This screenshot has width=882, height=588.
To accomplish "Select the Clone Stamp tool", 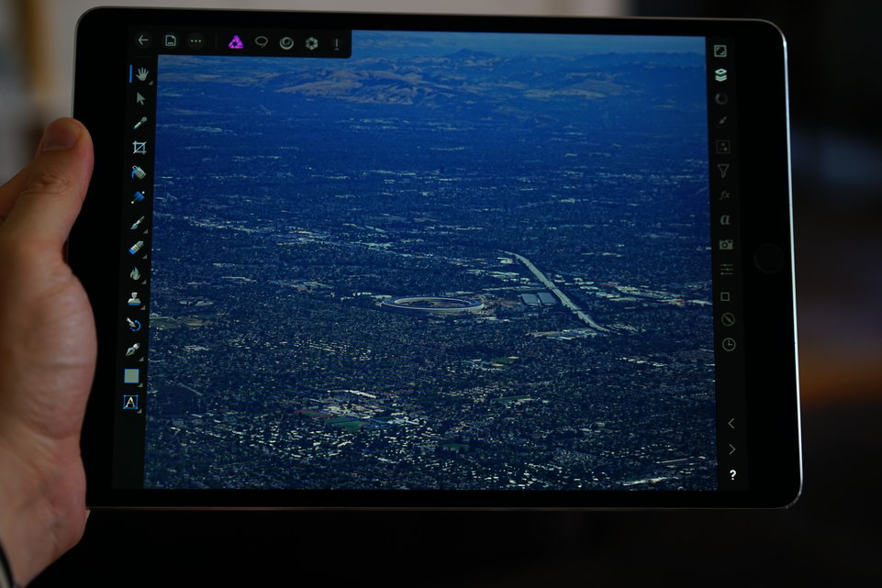I will (x=134, y=299).
